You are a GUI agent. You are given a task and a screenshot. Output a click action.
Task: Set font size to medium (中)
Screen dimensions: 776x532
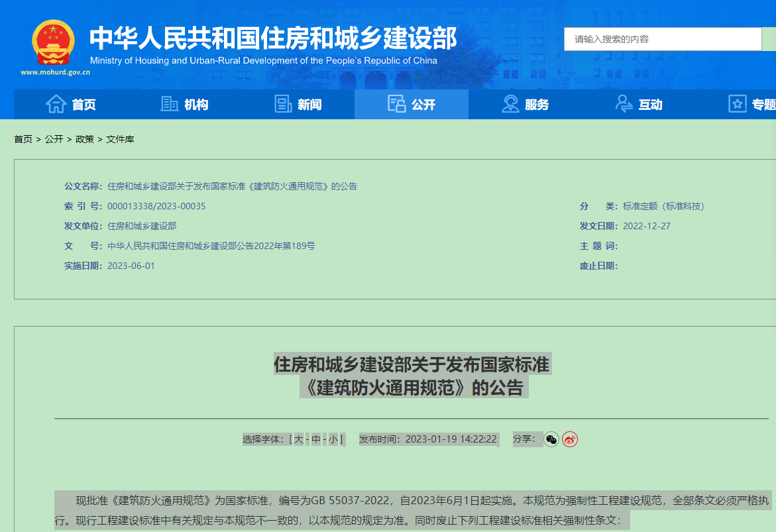(316, 439)
